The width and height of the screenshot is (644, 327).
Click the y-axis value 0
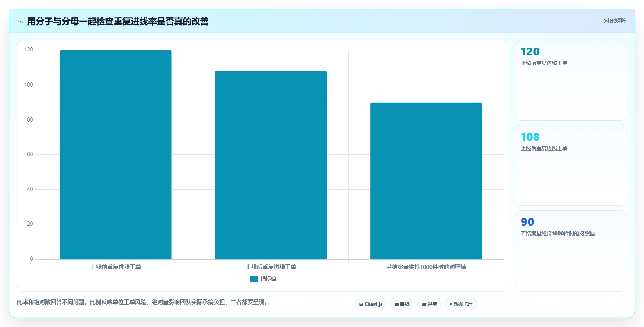[32, 259]
